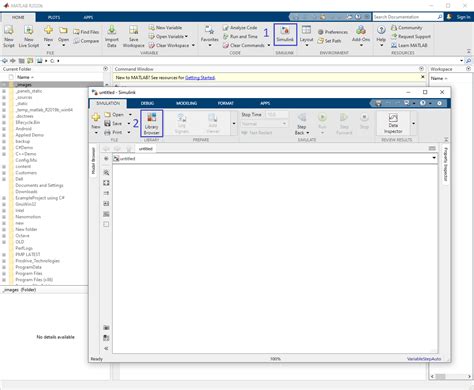This screenshot has width=474, height=390.
Task: Open the Getting Started link
Action: click(x=200, y=78)
